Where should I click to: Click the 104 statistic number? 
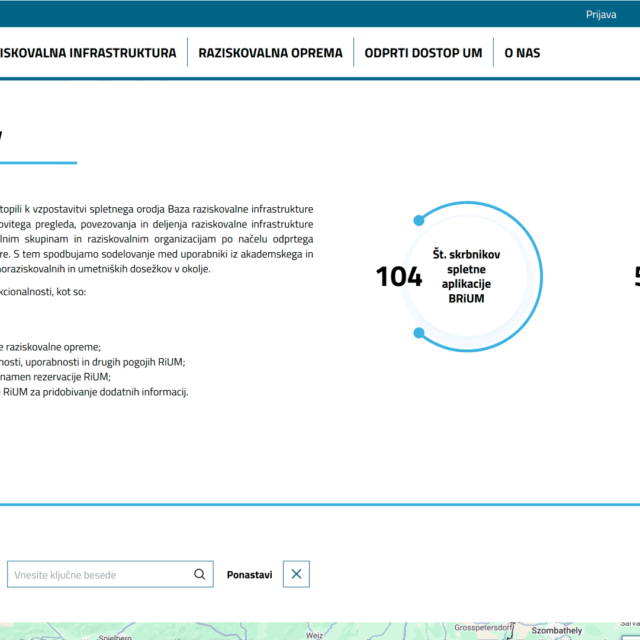coord(399,277)
